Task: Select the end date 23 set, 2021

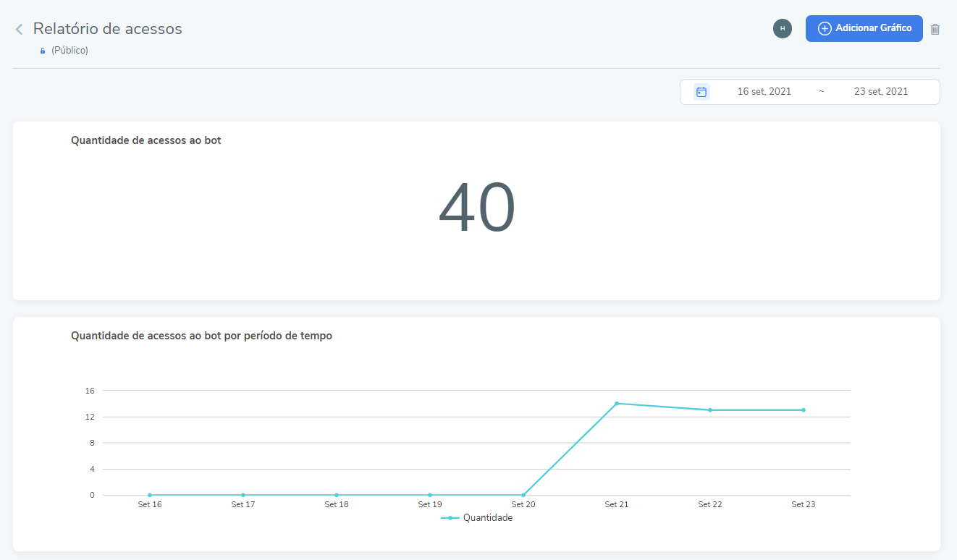Action: pos(880,92)
